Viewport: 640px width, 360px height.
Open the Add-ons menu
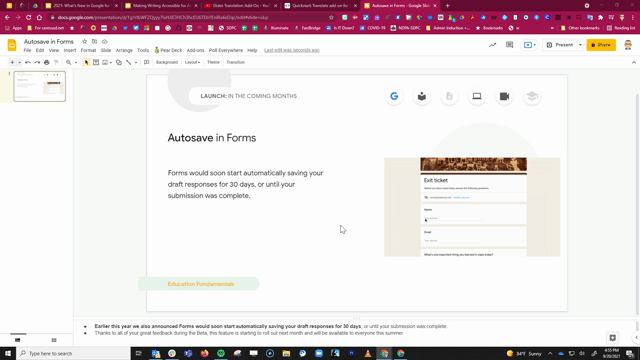pos(196,50)
